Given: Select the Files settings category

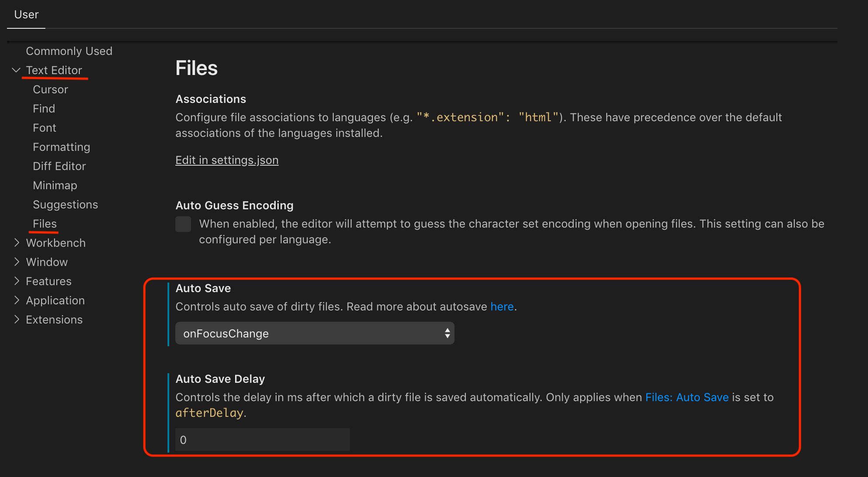Looking at the screenshot, I should [44, 223].
